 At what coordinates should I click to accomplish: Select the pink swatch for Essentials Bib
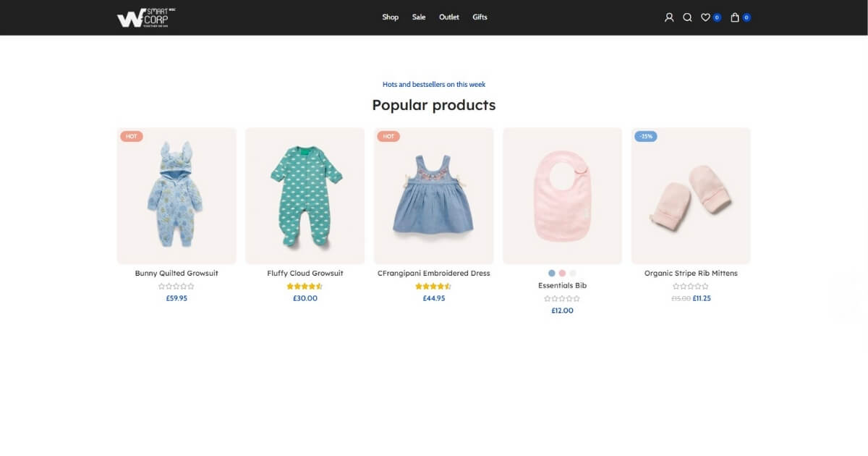click(x=562, y=273)
